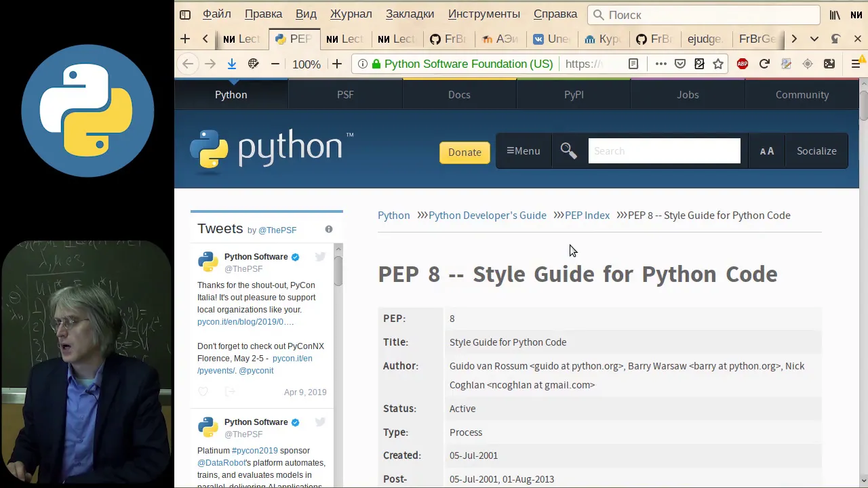Switch to the АЭи tab
The height and width of the screenshot is (488, 868).
[500, 39]
